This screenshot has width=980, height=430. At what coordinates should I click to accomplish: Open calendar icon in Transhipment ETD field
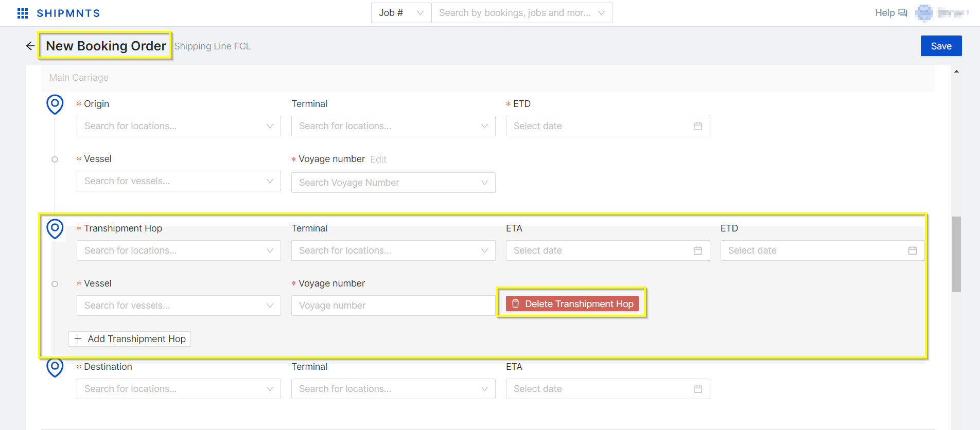(x=912, y=250)
